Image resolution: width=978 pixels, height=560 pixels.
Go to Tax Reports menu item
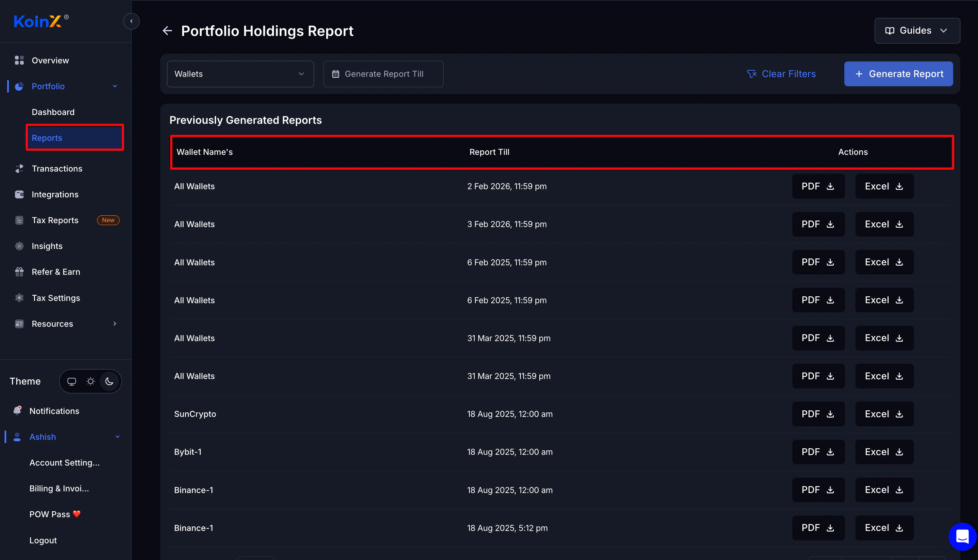point(55,220)
